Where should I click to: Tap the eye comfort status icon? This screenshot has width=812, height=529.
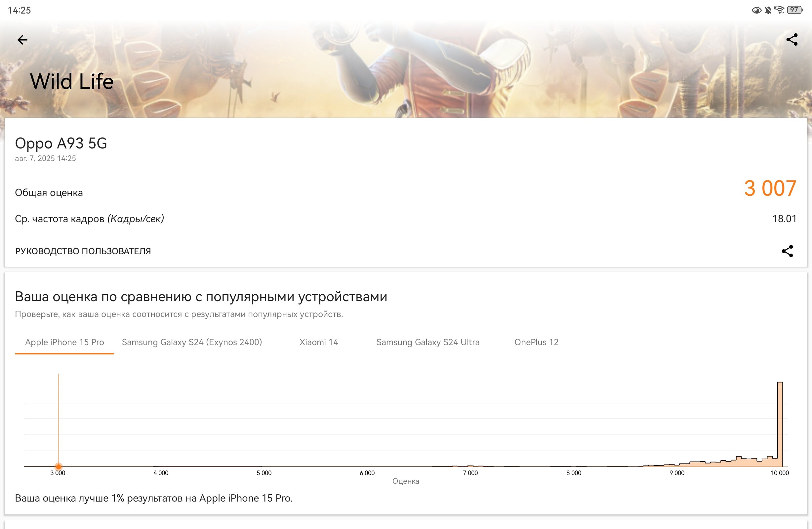(x=756, y=10)
